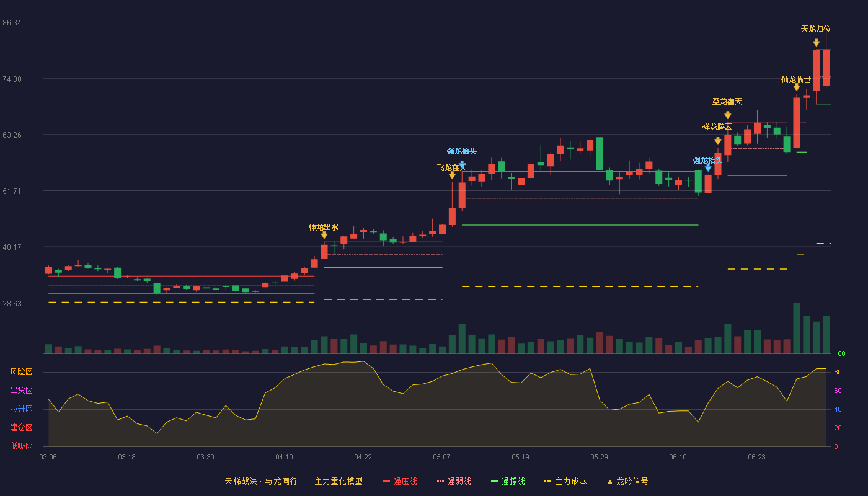The height and width of the screenshot is (496, 868).
Task: Click the yellow arrow marker under 祥龙腾云
Action: 718,141
